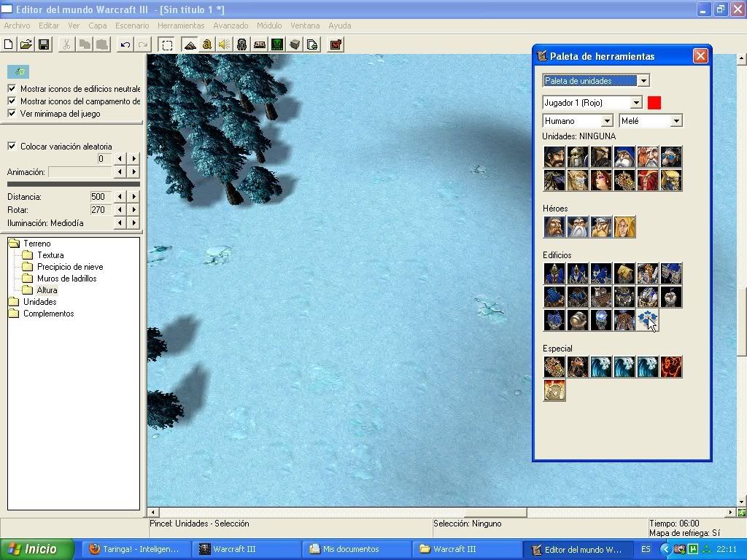The image size is (747, 560).
Task: Select the Blood Mage hero portrait
Action: coord(624,227)
